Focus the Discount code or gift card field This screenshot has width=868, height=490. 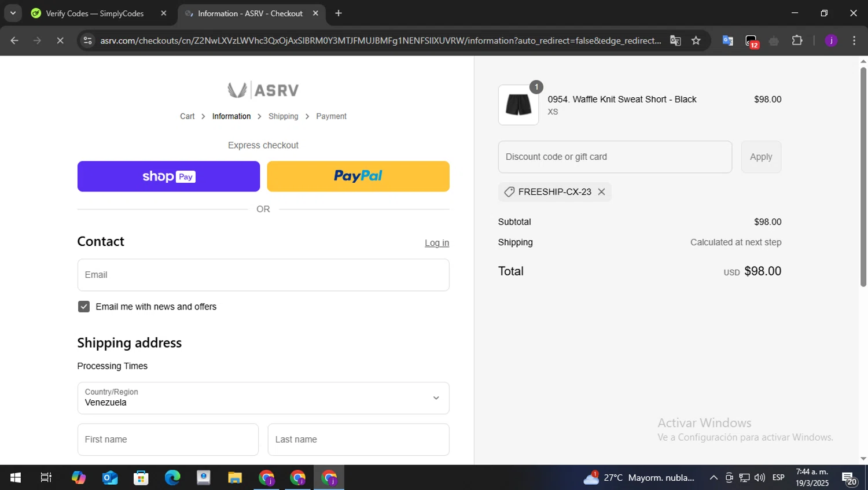pyautogui.click(x=615, y=157)
